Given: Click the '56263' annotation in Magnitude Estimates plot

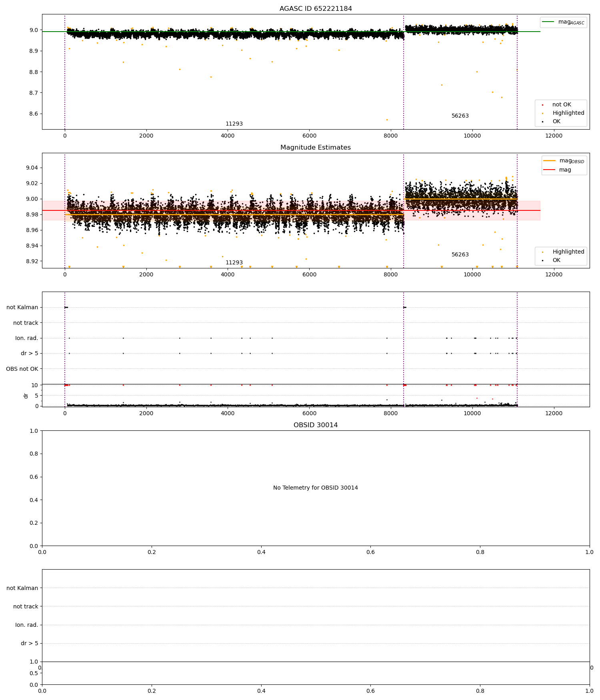Looking at the screenshot, I should [460, 255].
